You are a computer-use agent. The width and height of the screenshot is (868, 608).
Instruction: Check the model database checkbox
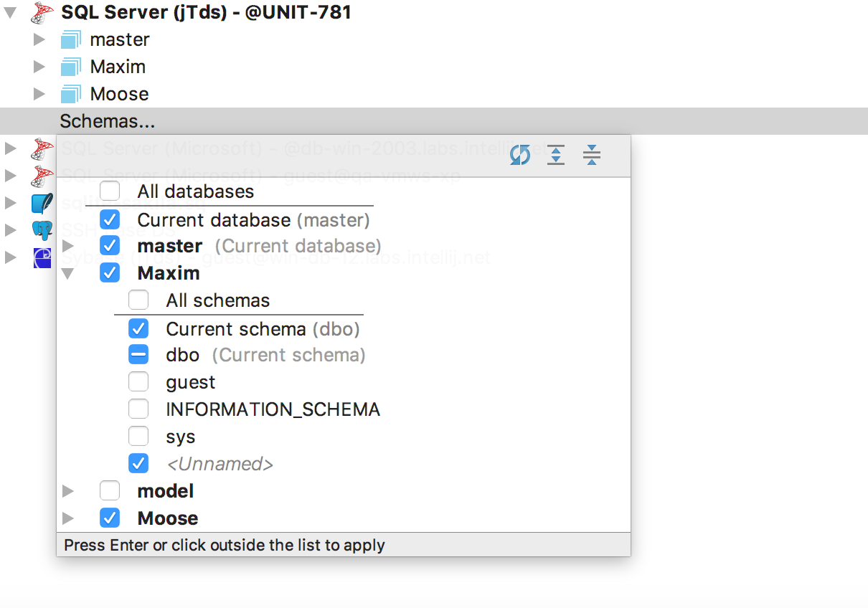pyautogui.click(x=110, y=491)
